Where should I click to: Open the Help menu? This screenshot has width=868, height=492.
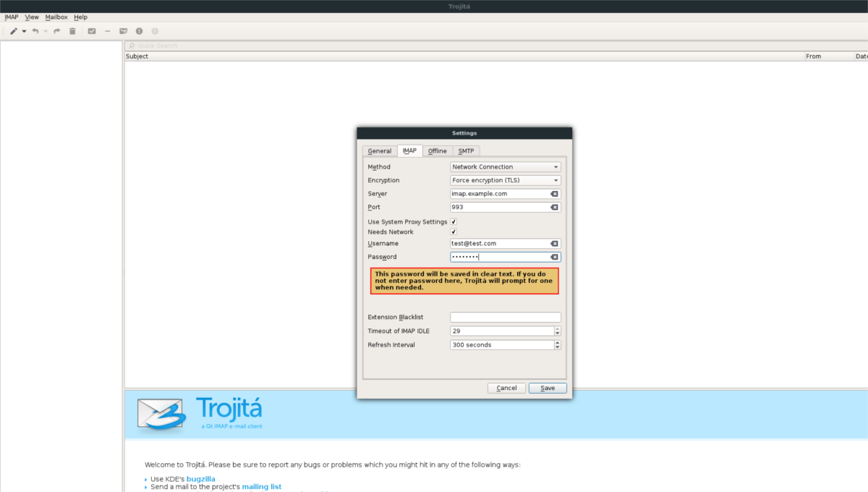[x=80, y=17]
